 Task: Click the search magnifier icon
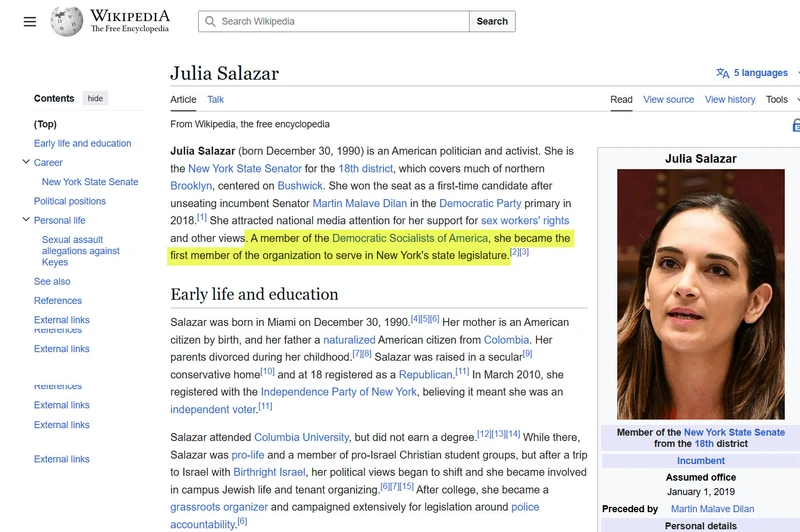pos(210,21)
